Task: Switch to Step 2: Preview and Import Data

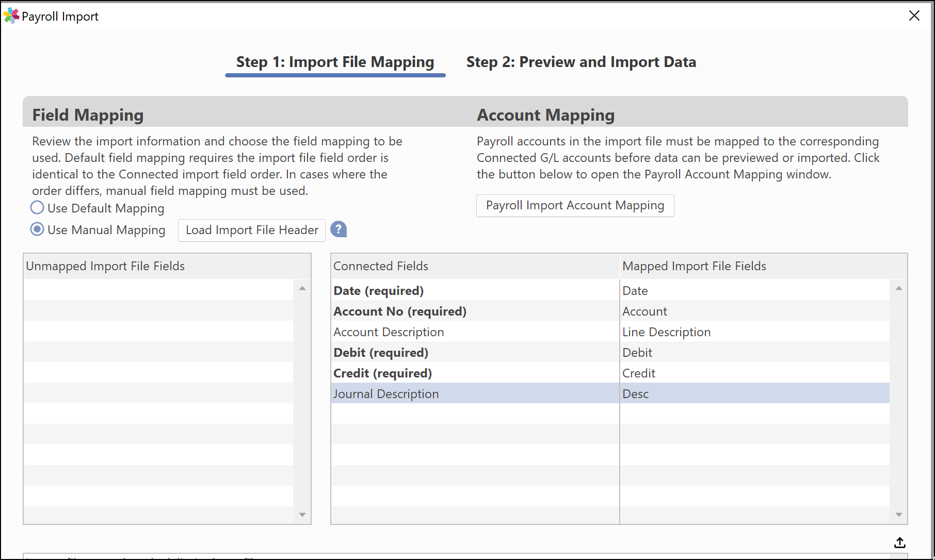Action: (581, 62)
